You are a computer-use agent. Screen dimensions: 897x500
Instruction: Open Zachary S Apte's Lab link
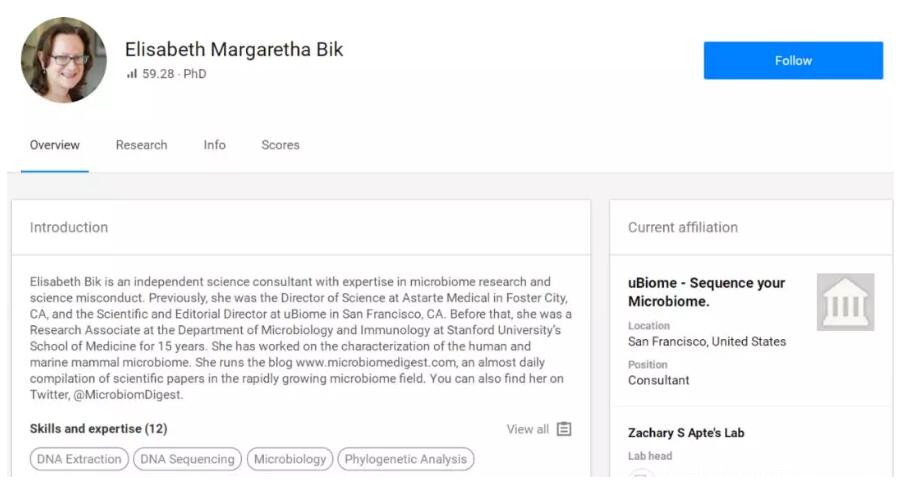pos(686,433)
